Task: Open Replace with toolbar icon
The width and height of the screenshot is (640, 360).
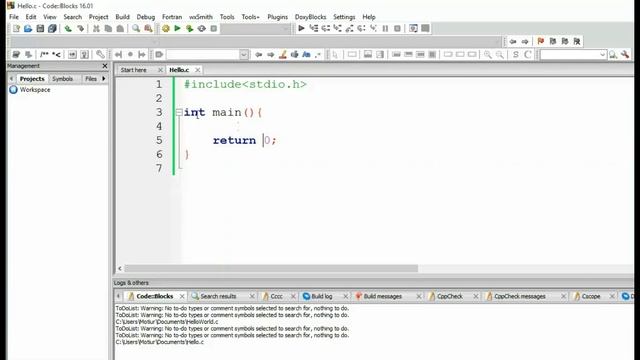Action: 148,29
